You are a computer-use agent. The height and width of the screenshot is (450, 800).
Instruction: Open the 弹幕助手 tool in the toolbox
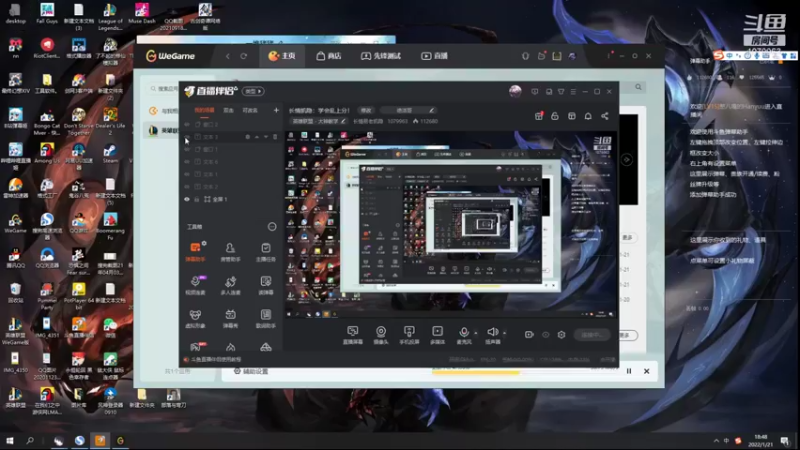click(195, 252)
